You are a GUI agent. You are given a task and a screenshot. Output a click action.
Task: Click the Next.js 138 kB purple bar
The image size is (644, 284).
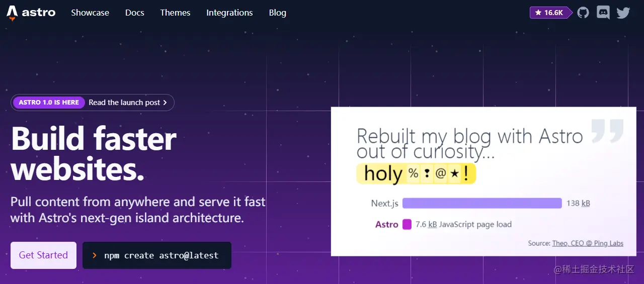click(482, 203)
